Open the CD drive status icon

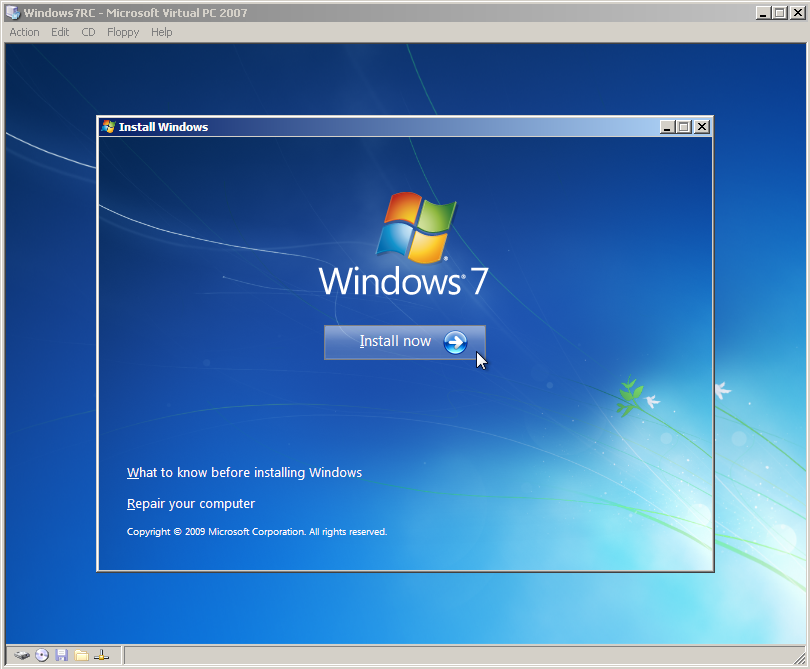click(41, 655)
